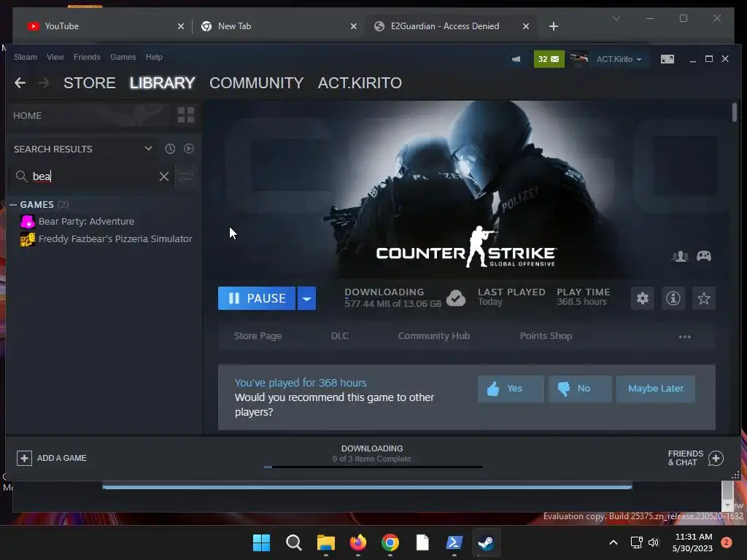Show hidden system tray icons chevron
Viewport: 747px width, 560px height.
click(x=613, y=542)
